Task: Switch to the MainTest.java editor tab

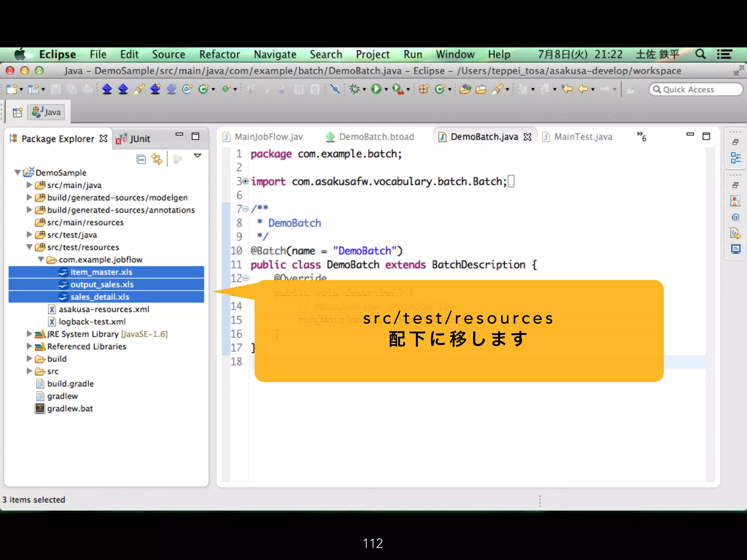Action: pyautogui.click(x=582, y=137)
